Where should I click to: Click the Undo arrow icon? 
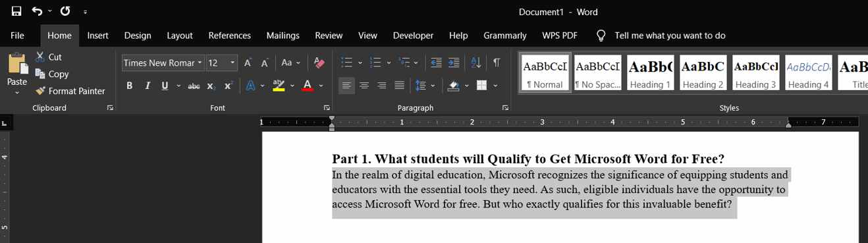pyautogui.click(x=37, y=11)
